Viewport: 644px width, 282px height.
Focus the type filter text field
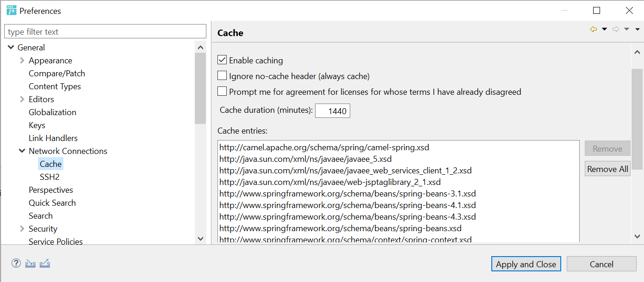[x=105, y=31]
